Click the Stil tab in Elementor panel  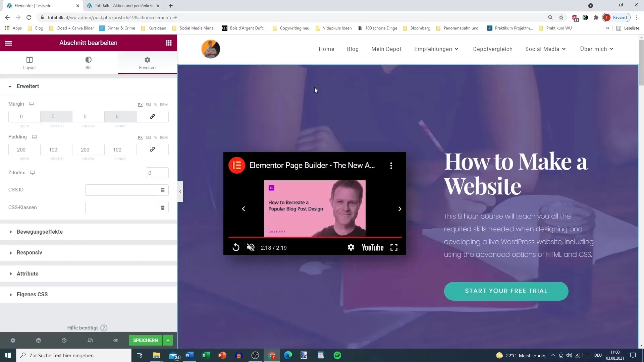88,63
